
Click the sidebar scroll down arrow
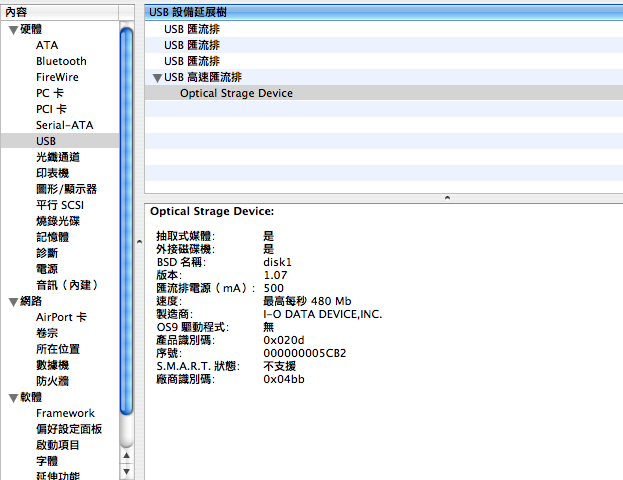(x=127, y=472)
